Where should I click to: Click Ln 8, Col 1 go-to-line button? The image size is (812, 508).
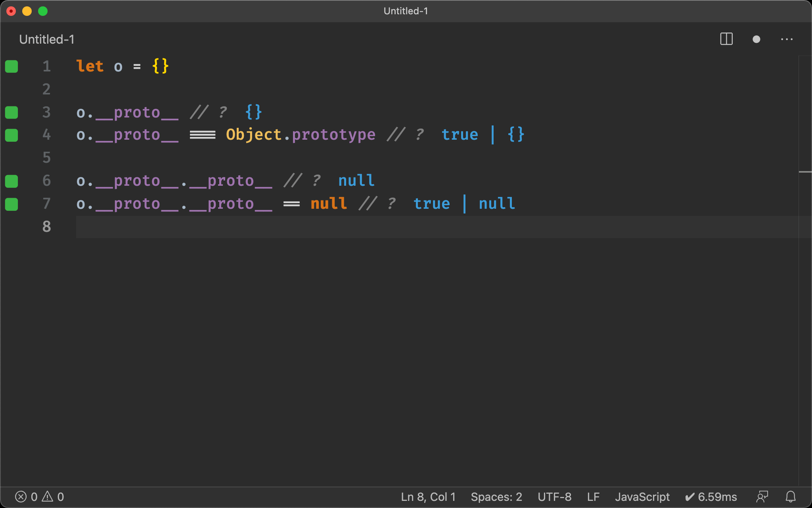click(x=428, y=496)
